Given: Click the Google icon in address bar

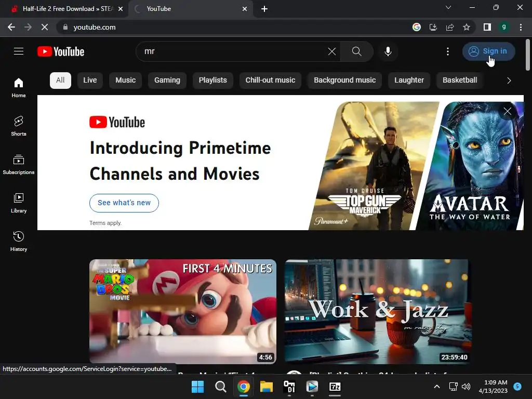Looking at the screenshot, I should coord(417,27).
